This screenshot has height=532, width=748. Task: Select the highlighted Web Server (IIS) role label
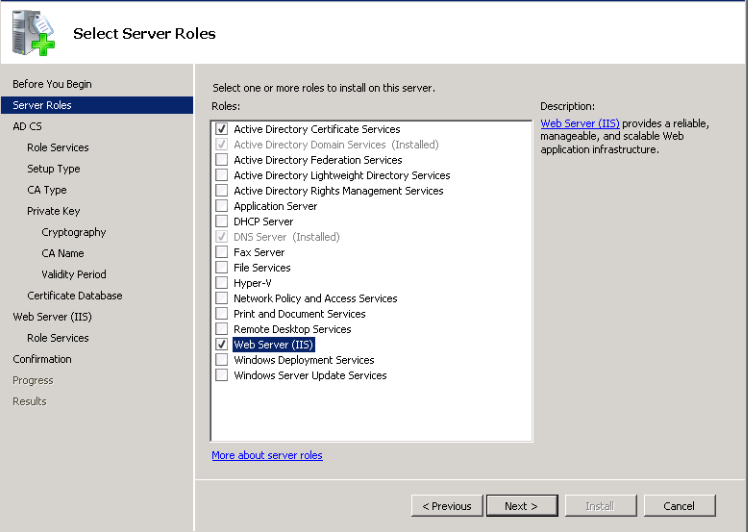click(x=273, y=344)
